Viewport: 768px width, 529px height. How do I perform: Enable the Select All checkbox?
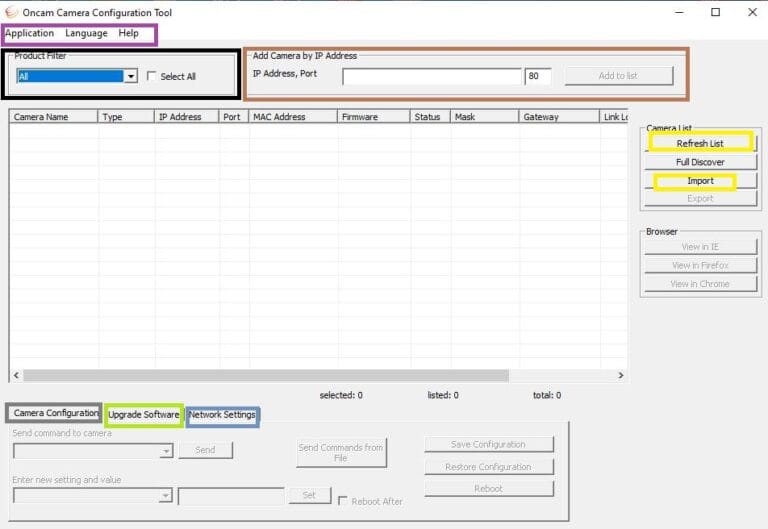tap(152, 76)
